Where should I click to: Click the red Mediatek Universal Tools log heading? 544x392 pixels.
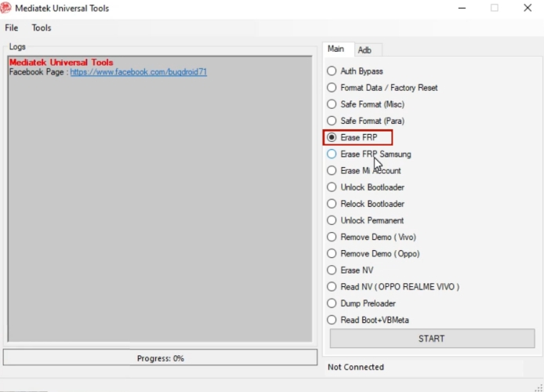coord(61,63)
